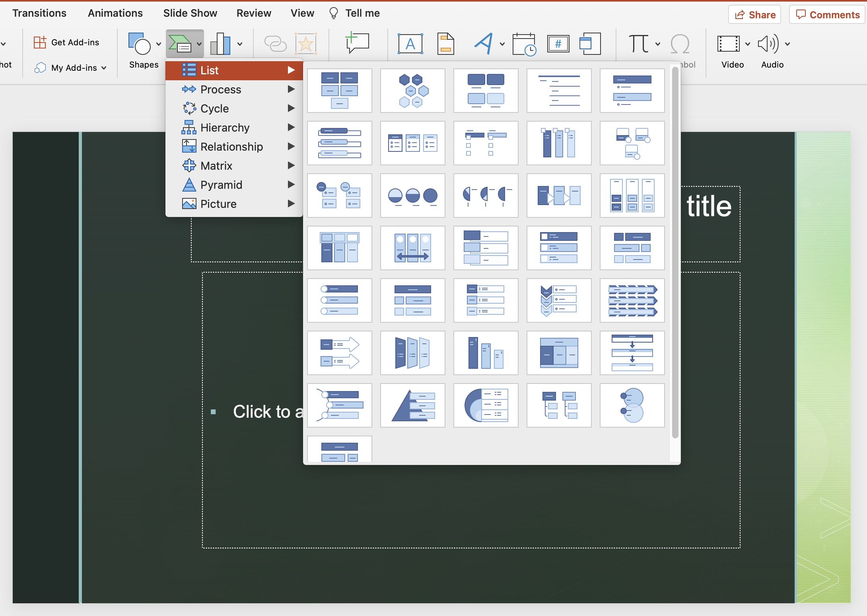The image size is (867, 616).
Task: Open the Review ribbon tab
Action: coord(254,13)
